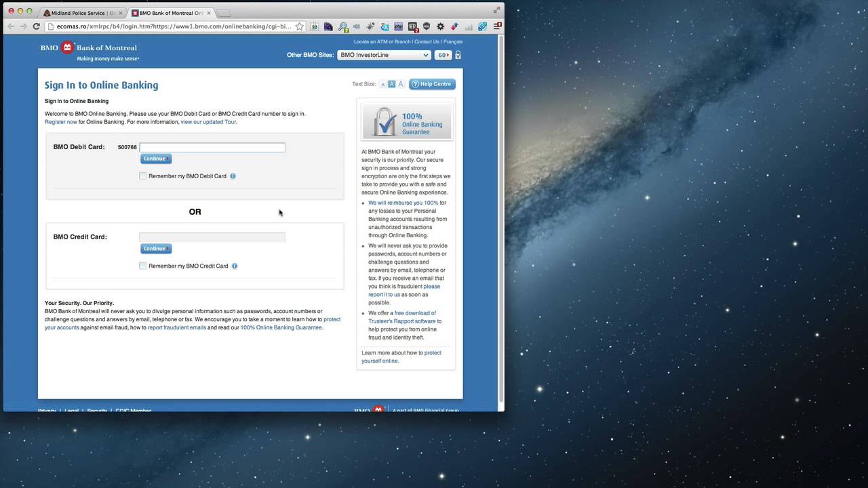Close the Midland Police Service tab
Screen dimensions: 868x488
(x=121, y=13)
